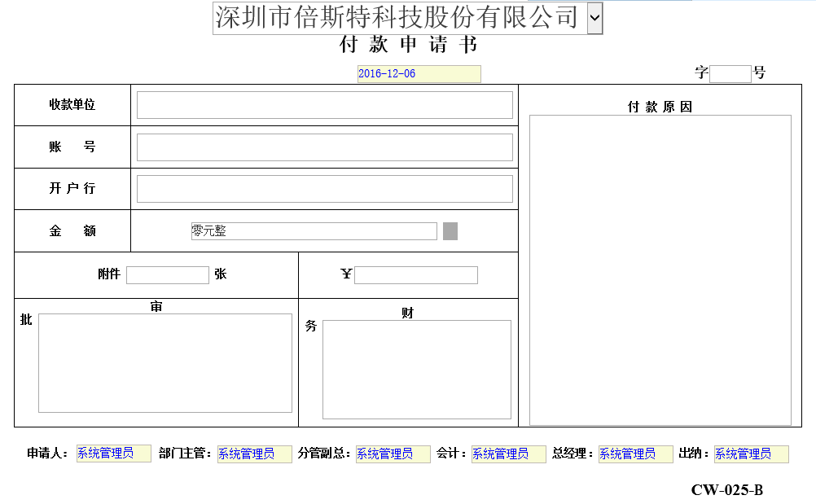Click the 账号 row label
Viewport: 816px width, 504px height.
tap(72, 147)
